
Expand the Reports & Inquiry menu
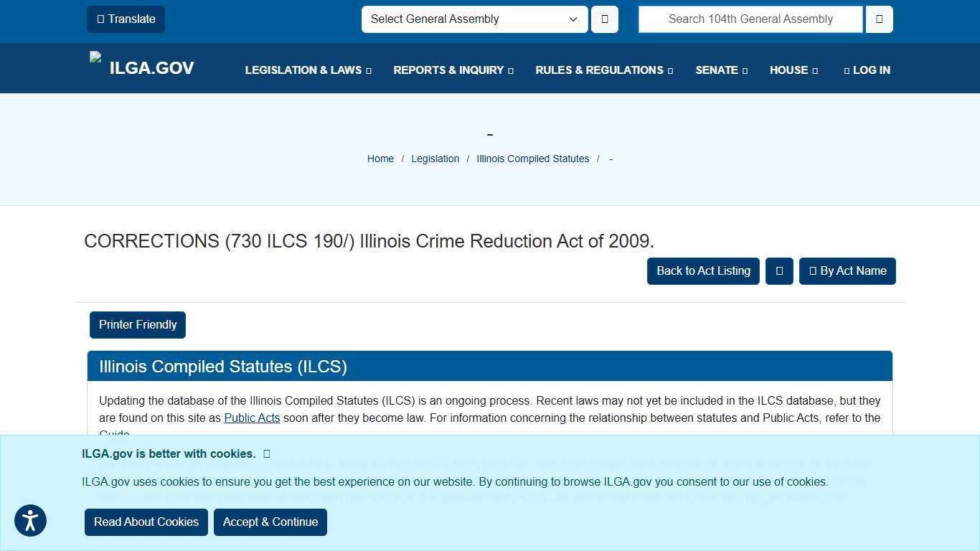453,70
